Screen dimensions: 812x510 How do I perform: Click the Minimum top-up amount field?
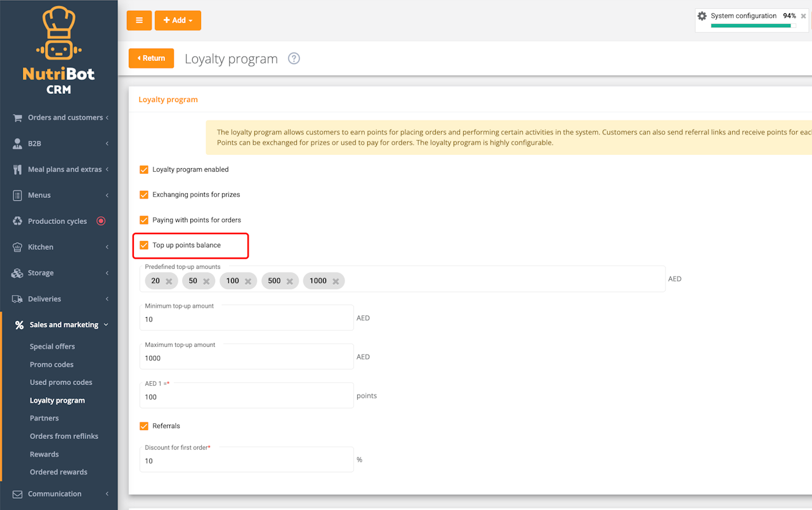pos(247,318)
